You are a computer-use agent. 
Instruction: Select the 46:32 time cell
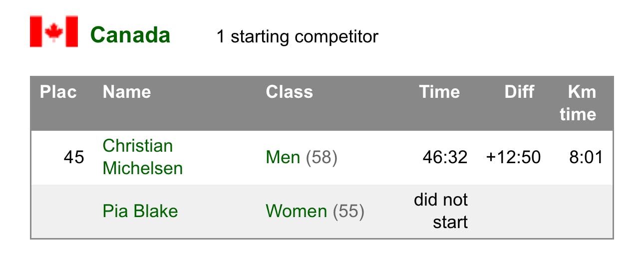coord(445,158)
